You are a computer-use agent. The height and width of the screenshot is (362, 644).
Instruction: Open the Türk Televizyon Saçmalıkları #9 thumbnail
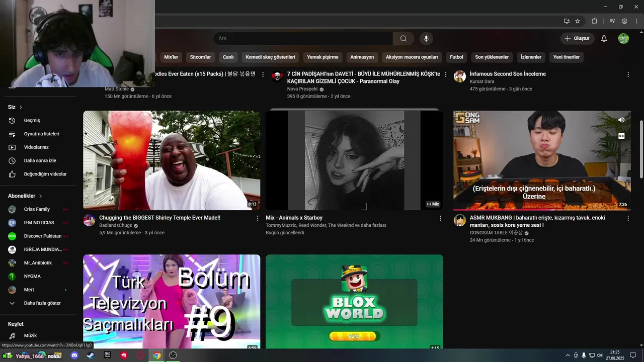point(172,302)
